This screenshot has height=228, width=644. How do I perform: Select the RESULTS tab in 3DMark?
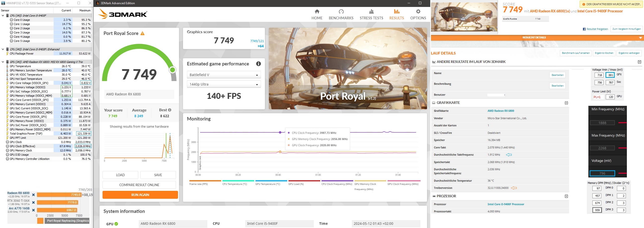click(x=396, y=14)
